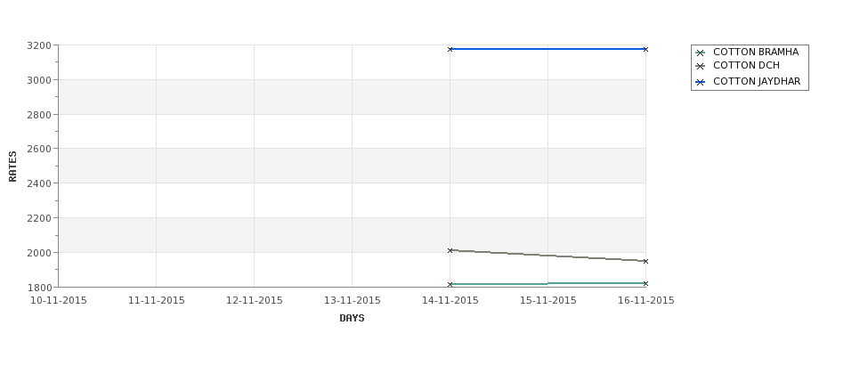868x382 pixels.
Task: Select COTTON BRAMHA data point on 16-11-2015
Action: tap(645, 283)
